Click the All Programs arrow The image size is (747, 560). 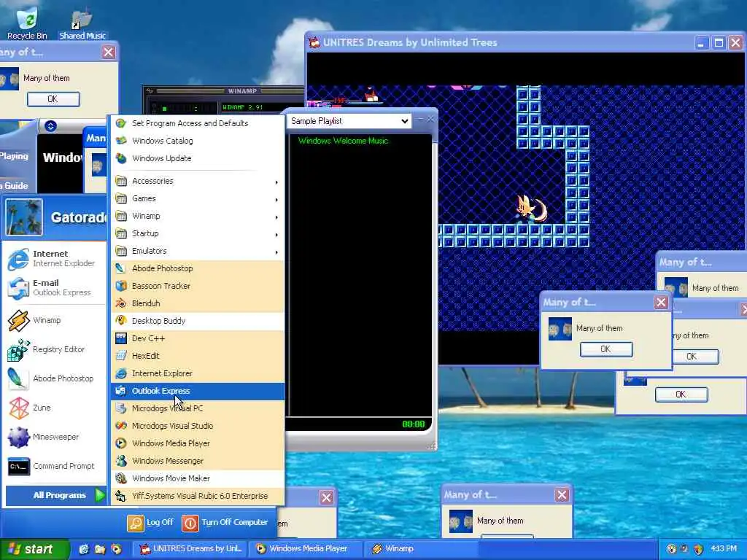99,495
